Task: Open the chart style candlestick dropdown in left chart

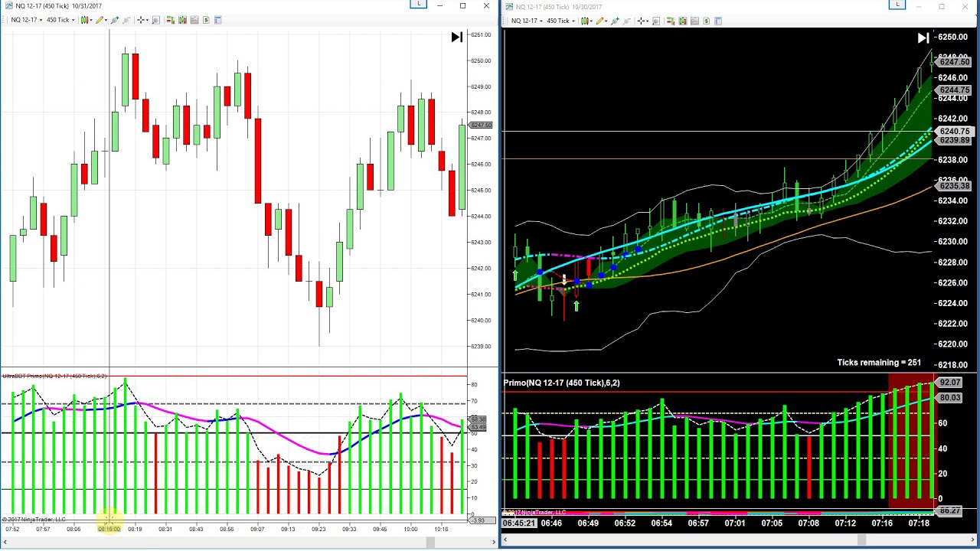Action: [87, 20]
